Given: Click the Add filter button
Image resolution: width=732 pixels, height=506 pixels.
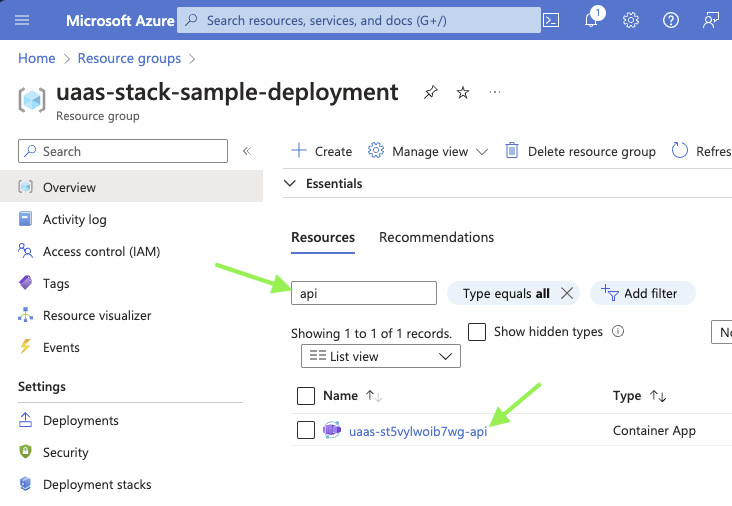Looking at the screenshot, I should (643, 293).
